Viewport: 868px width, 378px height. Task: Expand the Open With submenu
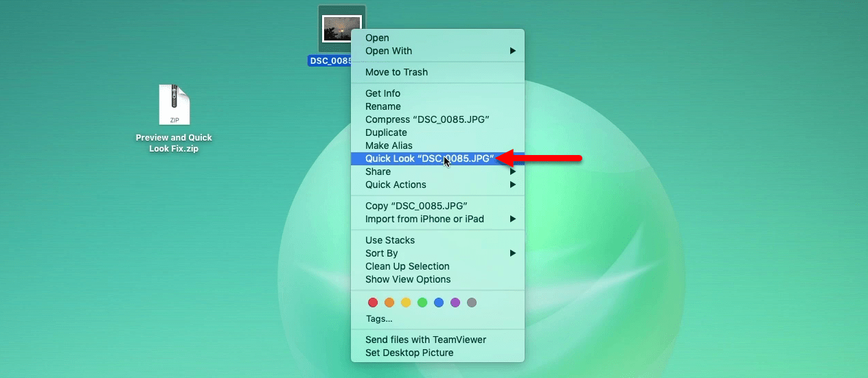437,51
